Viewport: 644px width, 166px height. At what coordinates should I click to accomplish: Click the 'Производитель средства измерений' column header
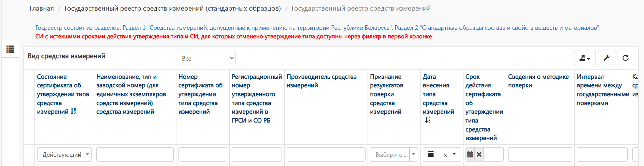point(321,81)
